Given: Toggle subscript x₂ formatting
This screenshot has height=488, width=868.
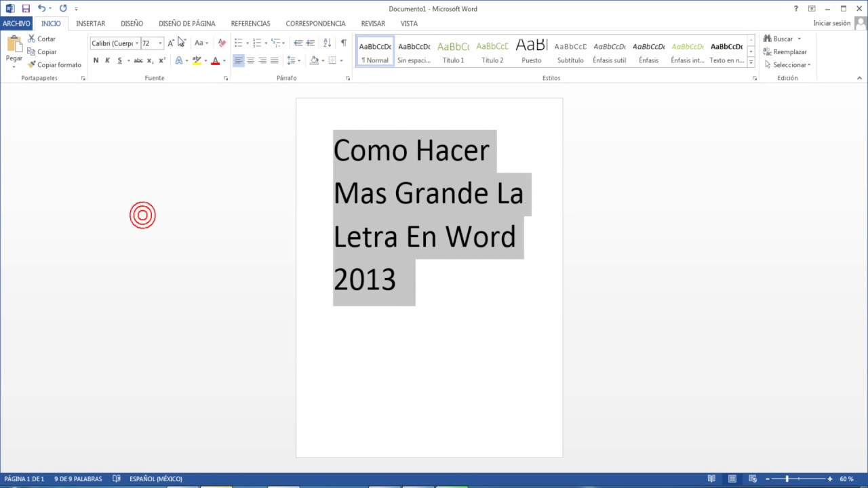Looking at the screenshot, I should tap(150, 60).
